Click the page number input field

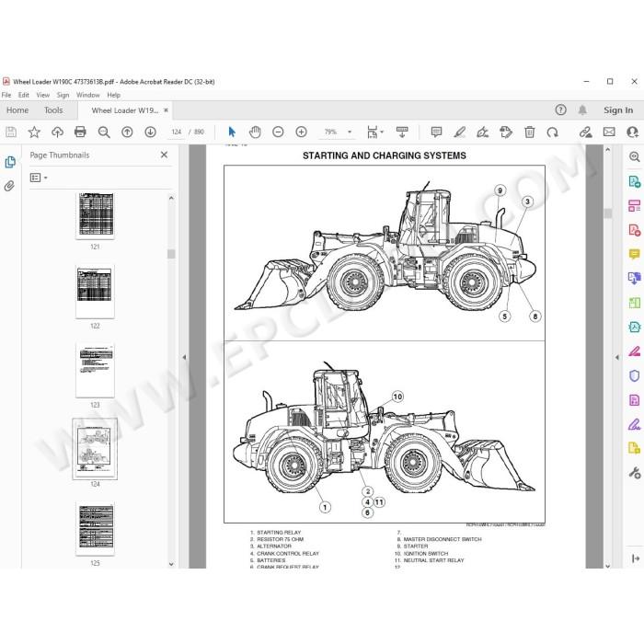[x=177, y=132]
